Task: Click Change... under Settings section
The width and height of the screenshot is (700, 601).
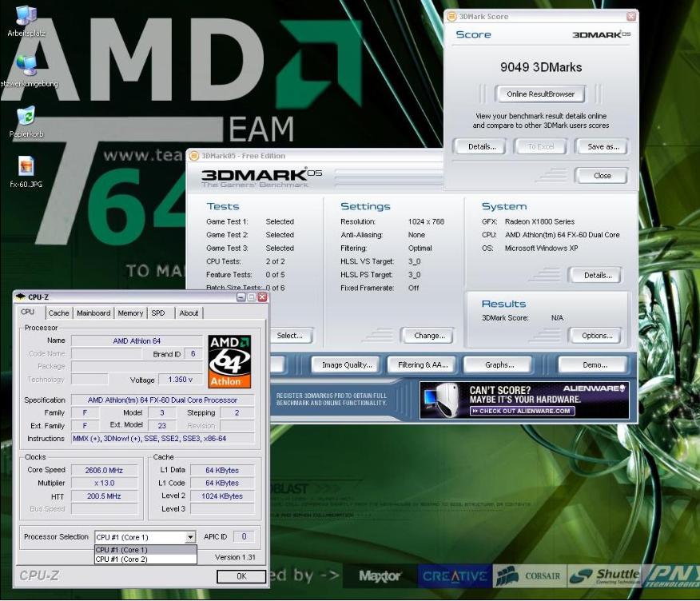Action: [429, 336]
